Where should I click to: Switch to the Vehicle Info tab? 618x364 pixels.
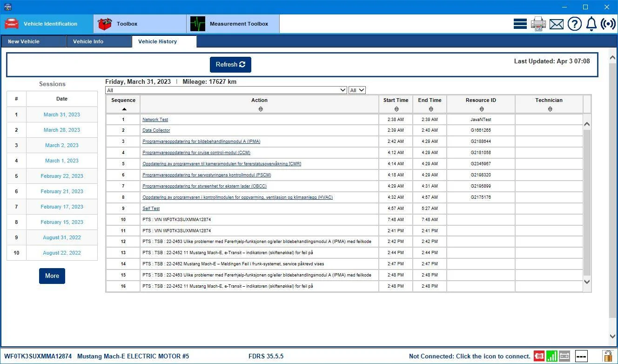tap(99, 41)
